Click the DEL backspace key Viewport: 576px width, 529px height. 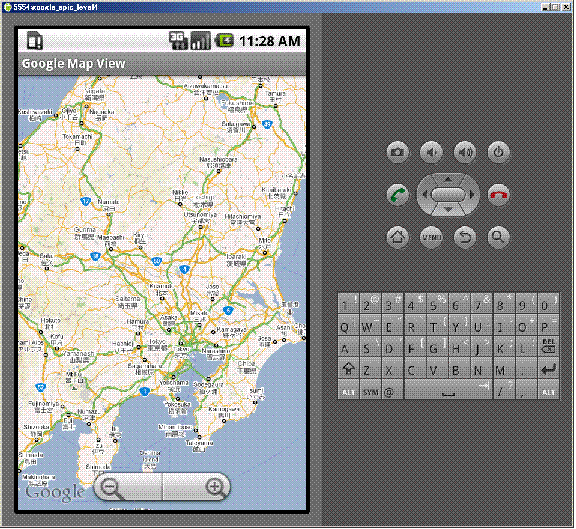(548, 346)
